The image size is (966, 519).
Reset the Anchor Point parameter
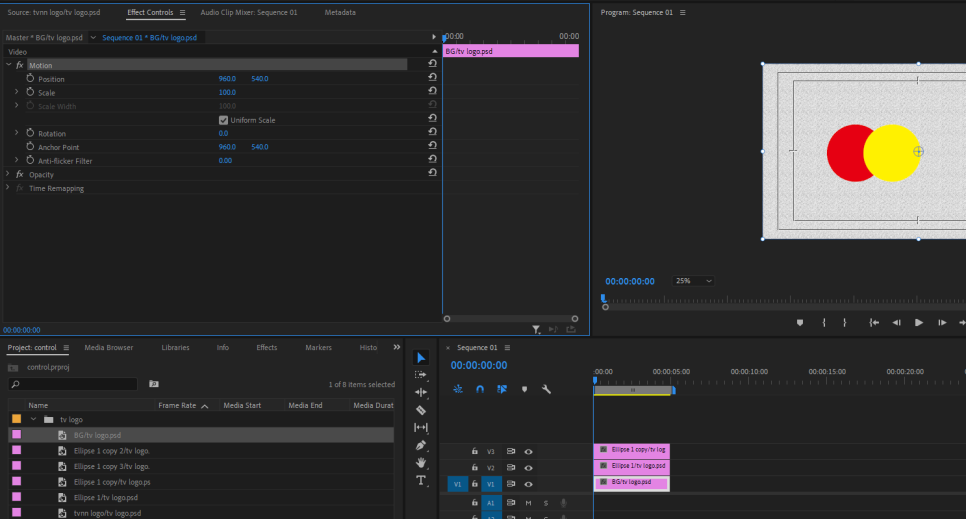[x=432, y=145]
